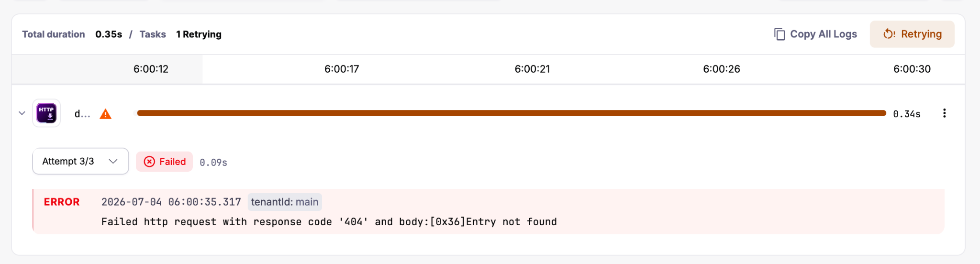
Task: Click the Retrying status button
Action: click(912, 34)
